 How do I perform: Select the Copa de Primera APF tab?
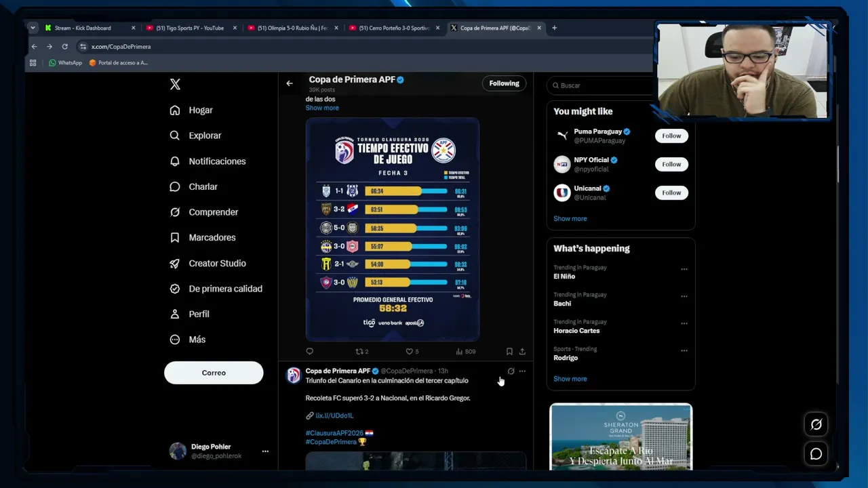[x=495, y=28]
